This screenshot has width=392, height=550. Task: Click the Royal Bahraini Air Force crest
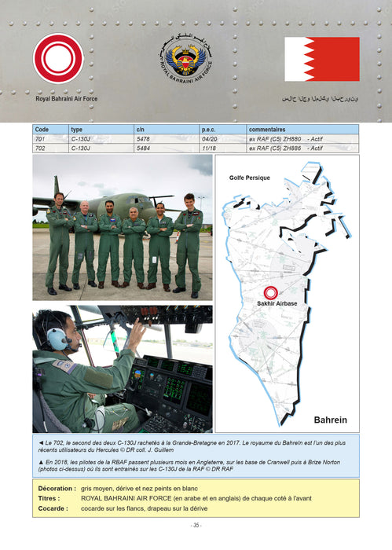point(186,59)
